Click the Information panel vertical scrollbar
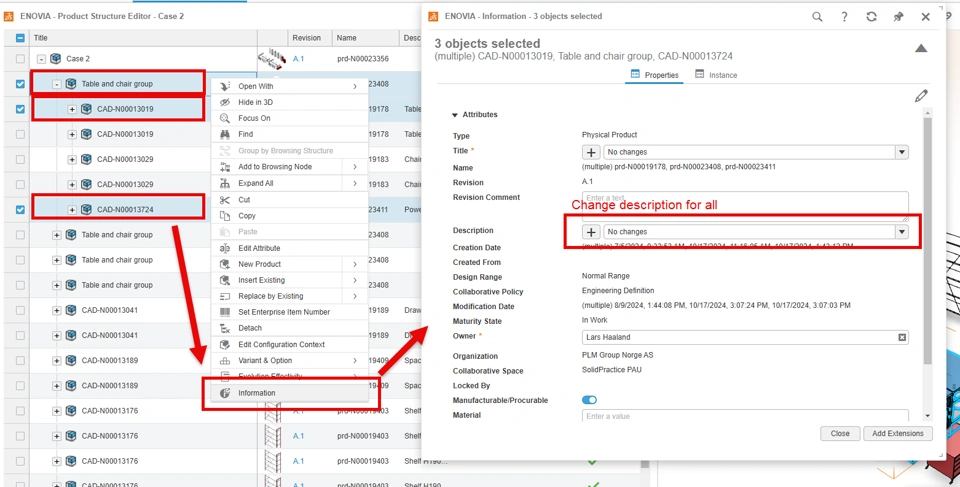The height and width of the screenshot is (487, 960). click(928, 239)
